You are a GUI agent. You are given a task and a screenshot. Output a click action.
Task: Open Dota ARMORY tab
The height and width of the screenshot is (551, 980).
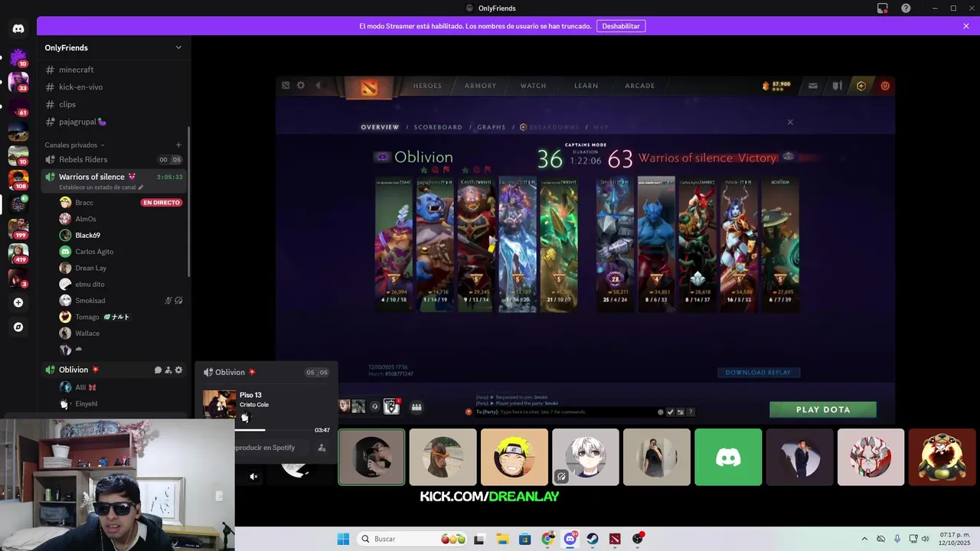(x=480, y=86)
